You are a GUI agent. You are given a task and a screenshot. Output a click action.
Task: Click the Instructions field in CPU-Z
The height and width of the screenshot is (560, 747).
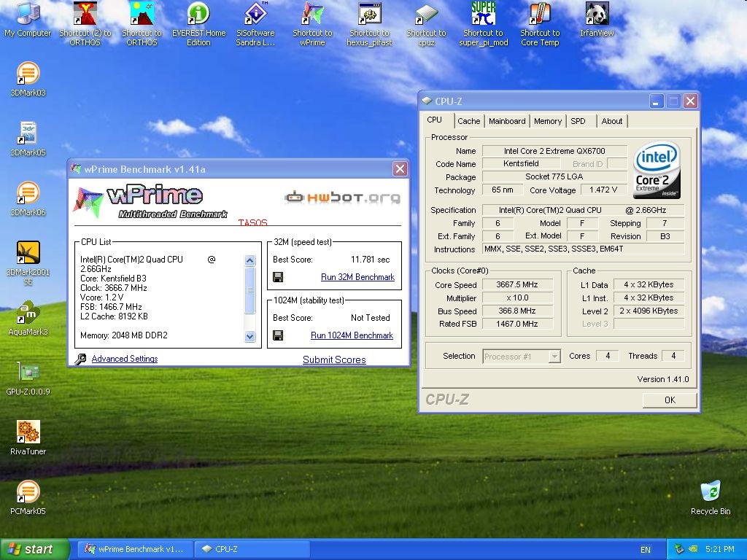[x=583, y=249]
